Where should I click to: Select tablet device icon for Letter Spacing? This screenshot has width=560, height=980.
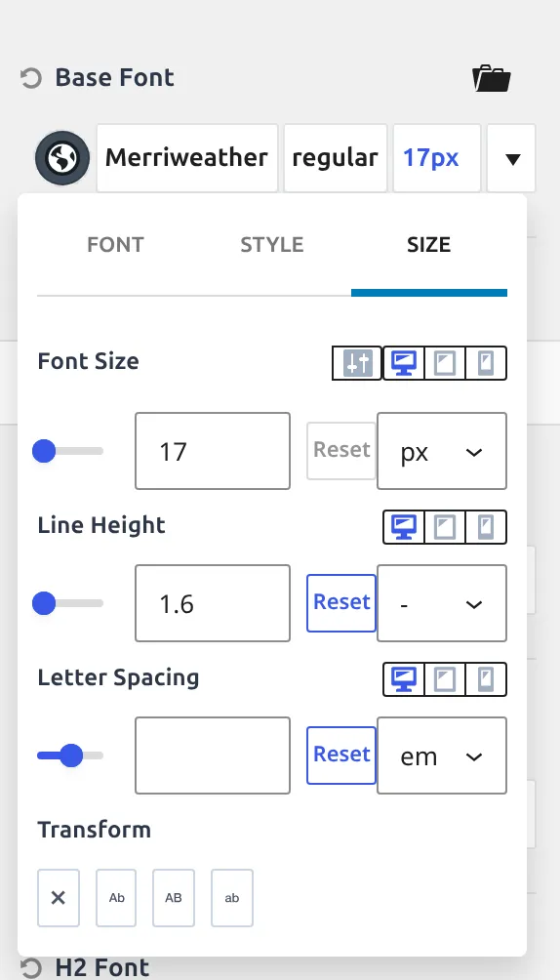click(444, 679)
